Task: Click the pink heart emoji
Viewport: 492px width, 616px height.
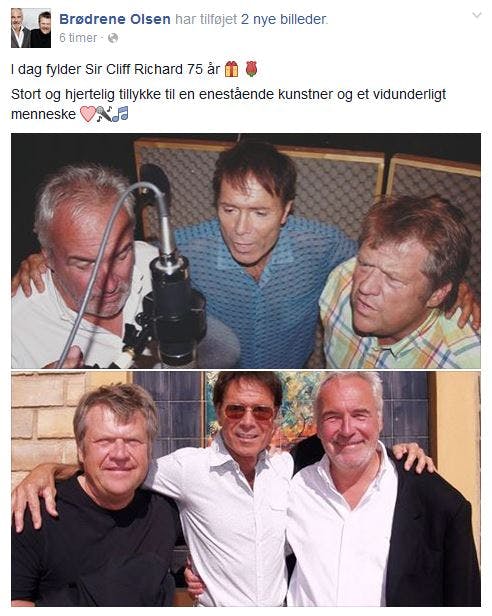Action: [x=88, y=114]
